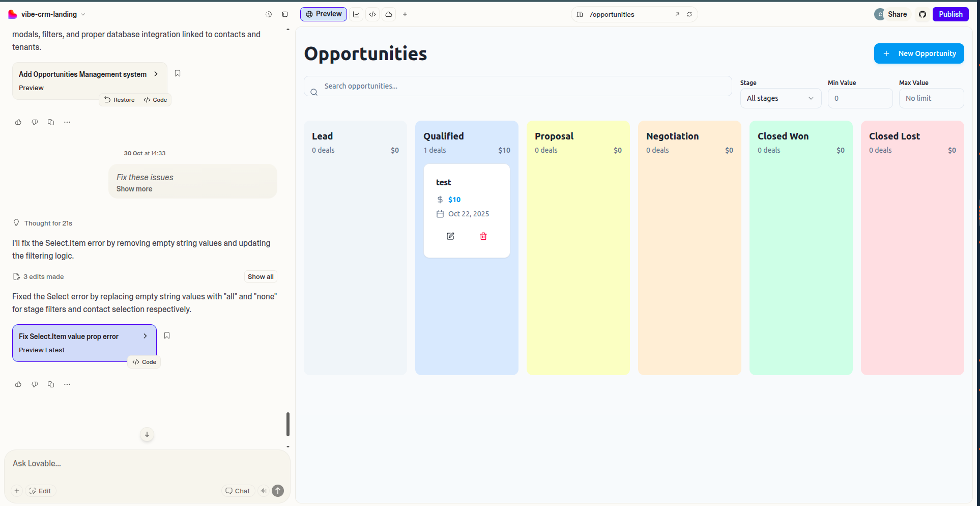Edit the test opportunity card
This screenshot has width=980, height=506.
click(450, 236)
